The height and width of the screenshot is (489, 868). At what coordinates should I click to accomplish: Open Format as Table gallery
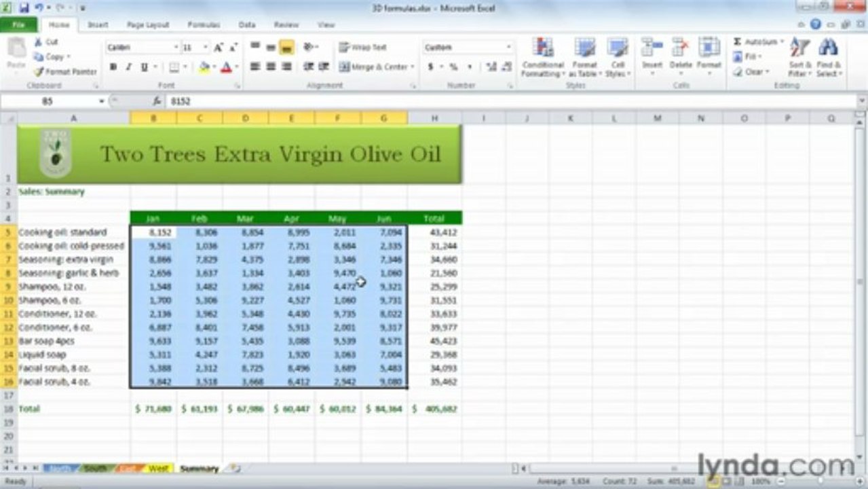584,57
